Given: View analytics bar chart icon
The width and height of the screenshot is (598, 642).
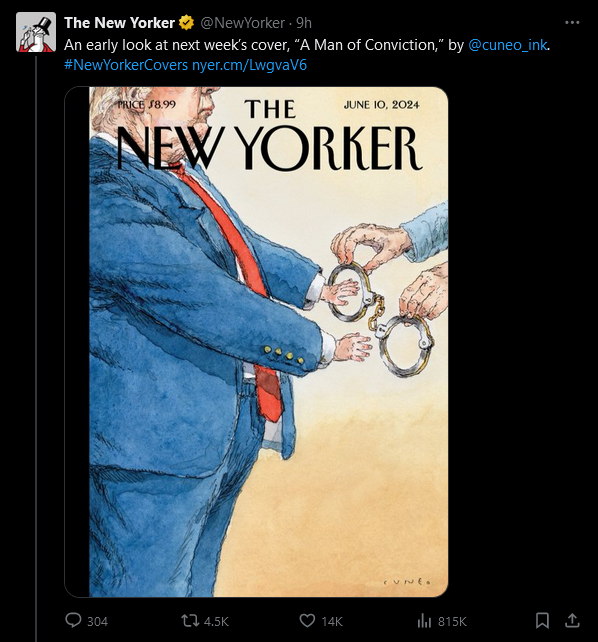Looking at the screenshot, I should click(424, 621).
